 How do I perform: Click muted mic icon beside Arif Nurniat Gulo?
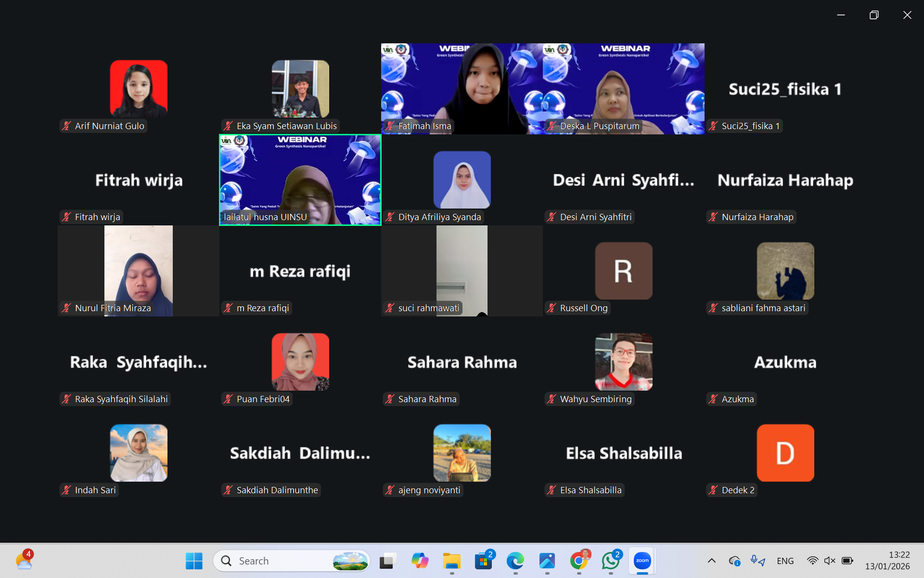pos(67,126)
